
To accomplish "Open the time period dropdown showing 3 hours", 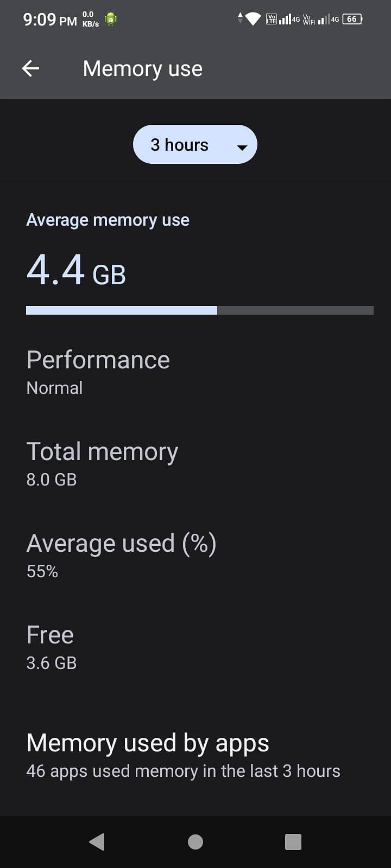I will (x=194, y=144).
